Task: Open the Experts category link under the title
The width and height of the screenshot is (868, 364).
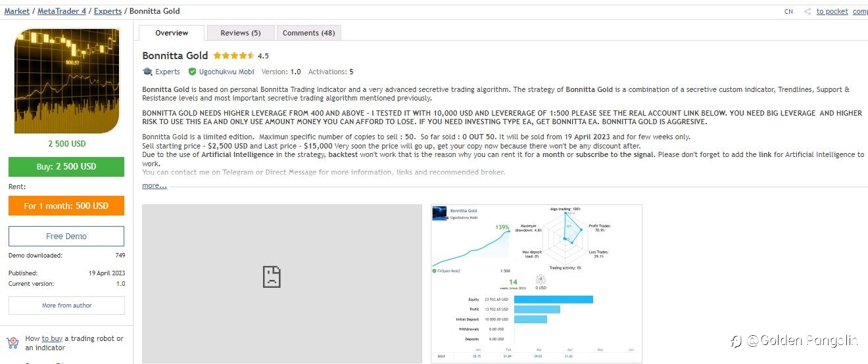Action: point(168,72)
